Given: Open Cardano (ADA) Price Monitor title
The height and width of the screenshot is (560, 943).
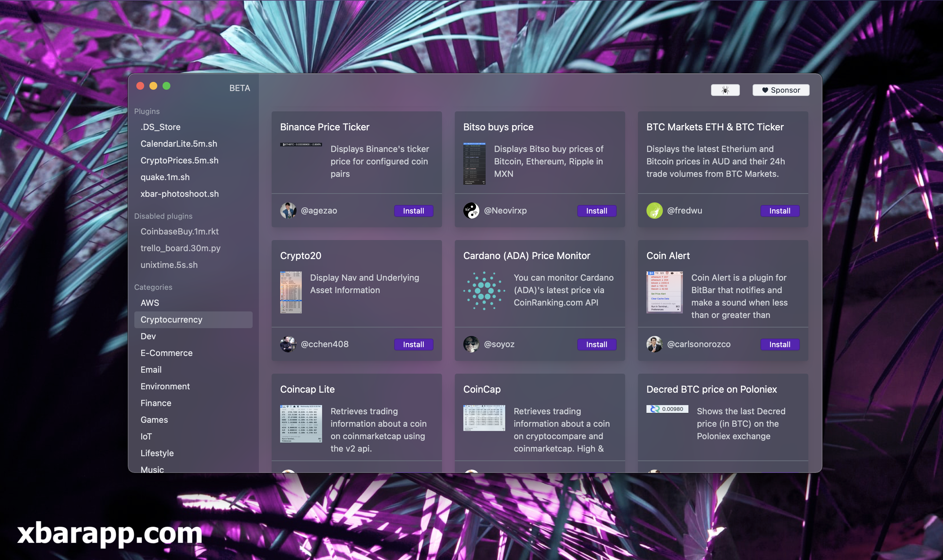Looking at the screenshot, I should (527, 256).
